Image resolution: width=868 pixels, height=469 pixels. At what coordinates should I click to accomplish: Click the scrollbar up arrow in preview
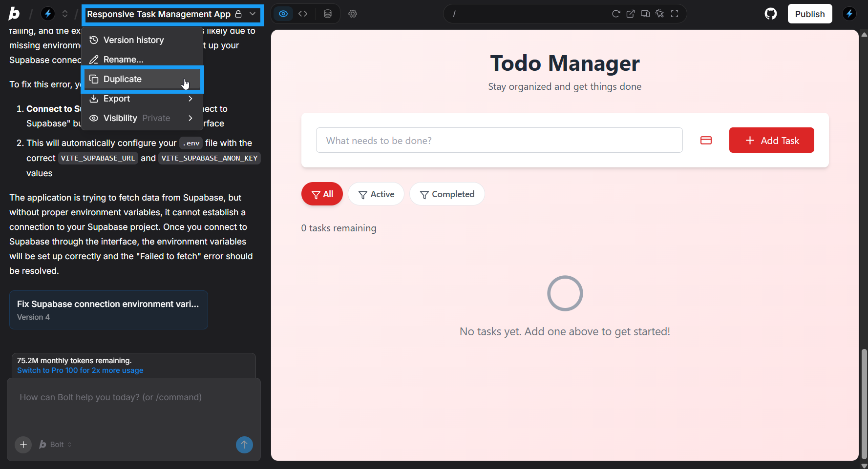point(864,35)
